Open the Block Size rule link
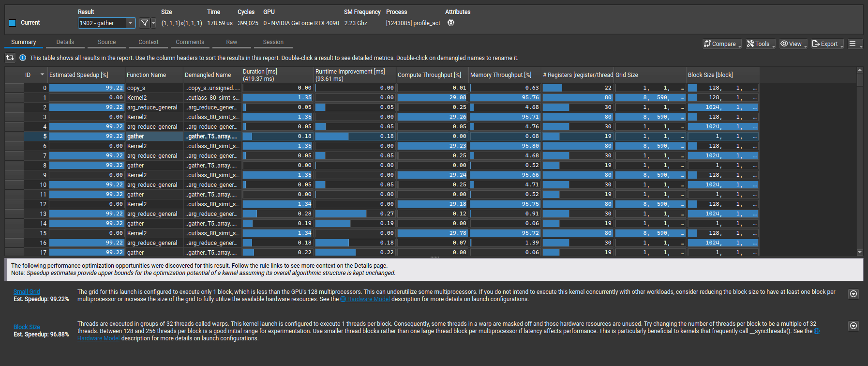 27,327
